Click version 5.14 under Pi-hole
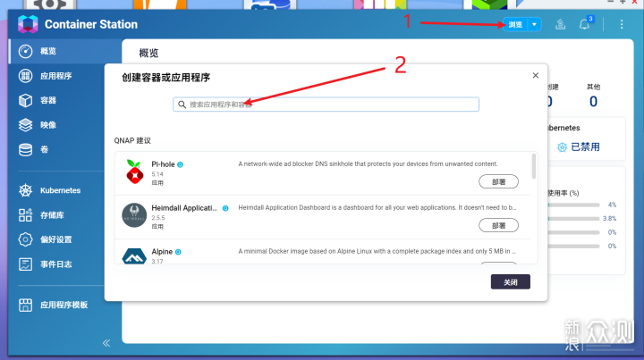Screen dimensions: 644x360 click(x=157, y=174)
